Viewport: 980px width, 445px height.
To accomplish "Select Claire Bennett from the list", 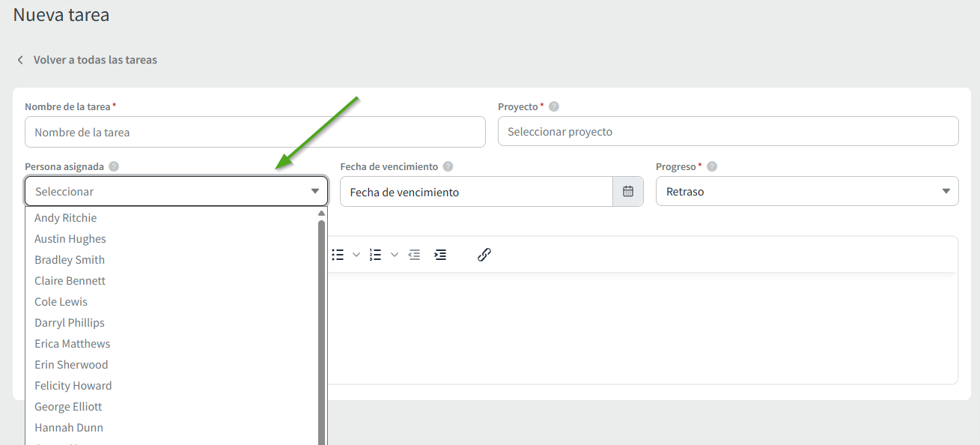I will pos(70,281).
